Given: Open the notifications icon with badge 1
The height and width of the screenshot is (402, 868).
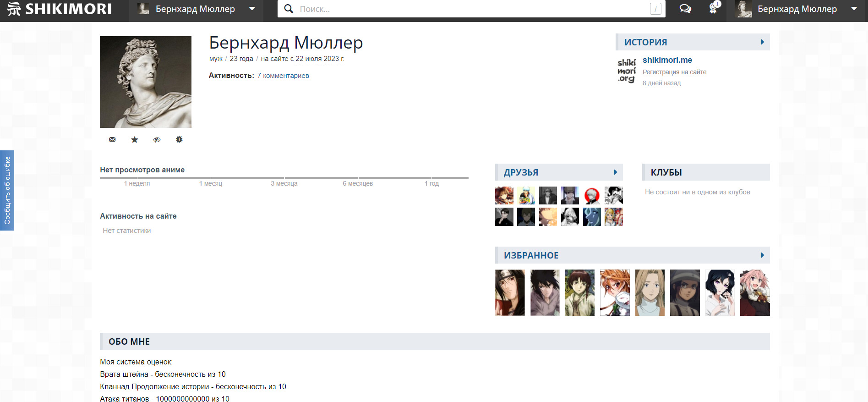Looking at the screenshot, I should (713, 9).
